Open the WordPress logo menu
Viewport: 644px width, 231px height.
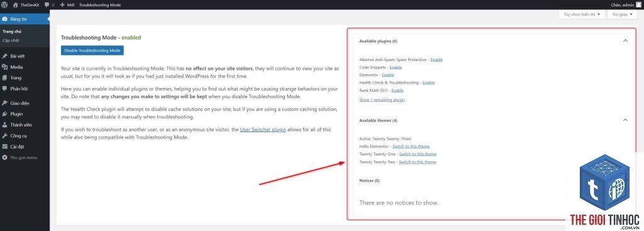(x=4, y=5)
